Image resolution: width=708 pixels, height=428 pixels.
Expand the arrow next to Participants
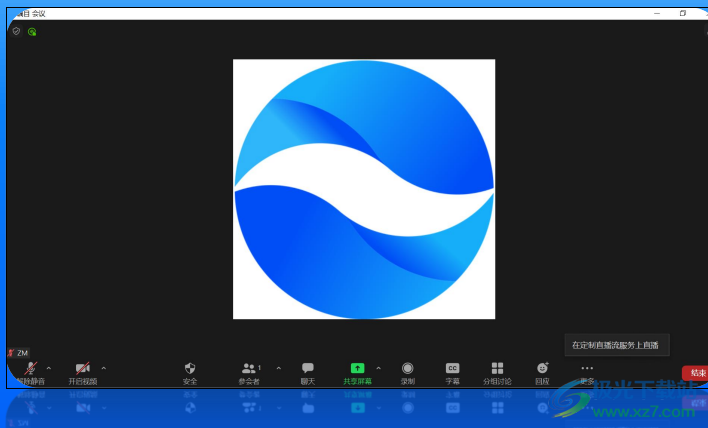point(278,368)
